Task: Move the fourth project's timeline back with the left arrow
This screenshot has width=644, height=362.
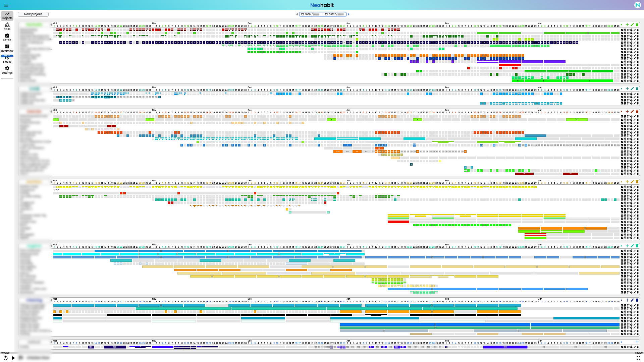Action: [x=51, y=182]
